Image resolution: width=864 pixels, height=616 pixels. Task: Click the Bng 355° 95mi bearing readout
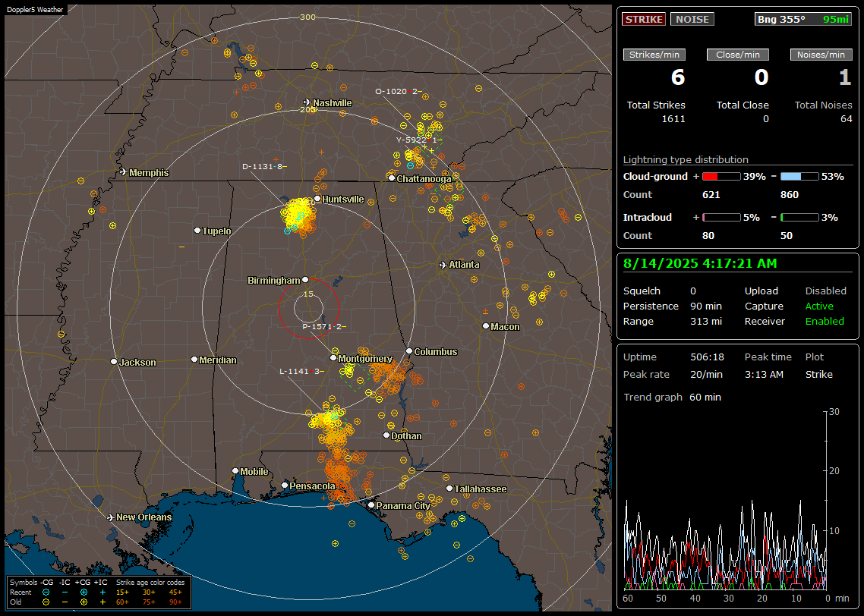click(803, 19)
